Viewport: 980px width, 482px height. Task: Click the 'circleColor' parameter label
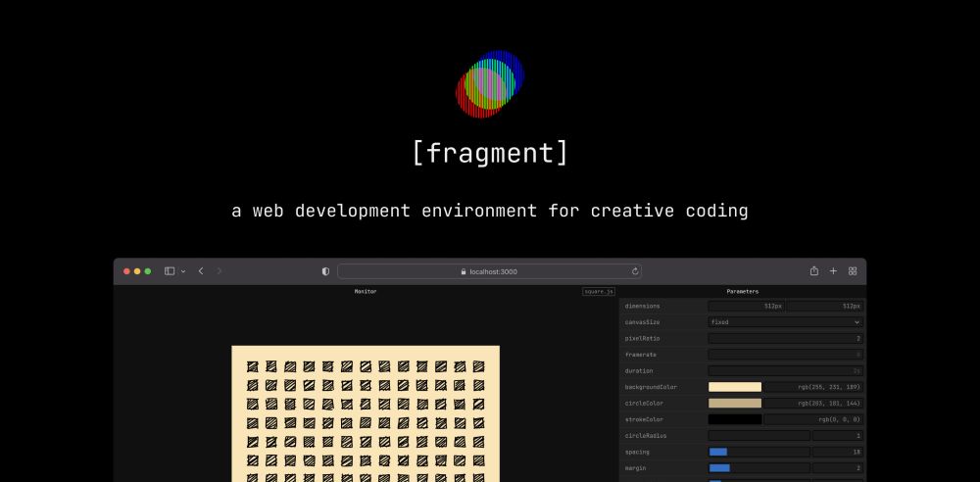644,404
